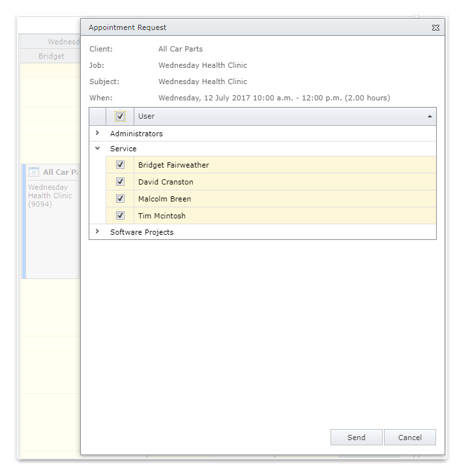Close the Appointment Request dialog
The height and width of the screenshot is (476, 470).
click(x=435, y=28)
